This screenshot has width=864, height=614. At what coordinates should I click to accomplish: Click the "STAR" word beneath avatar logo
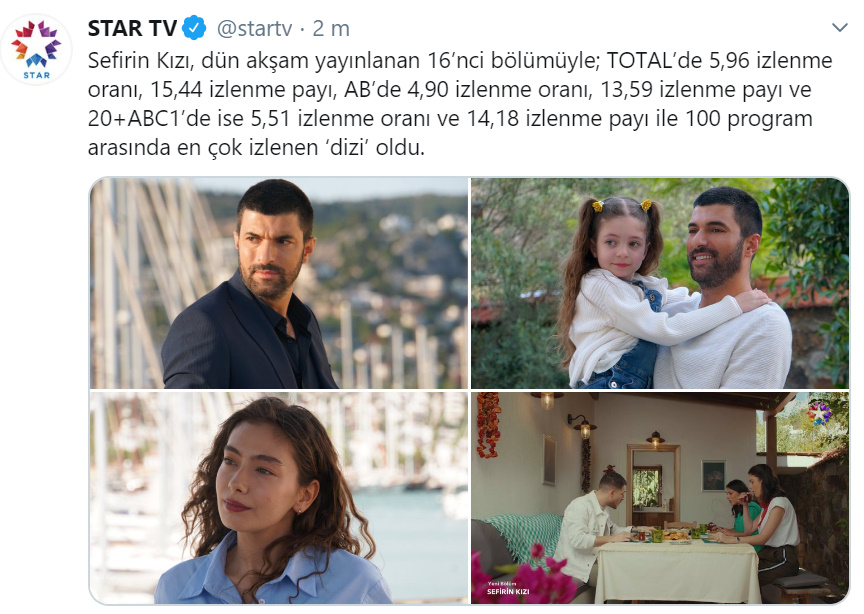36,75
